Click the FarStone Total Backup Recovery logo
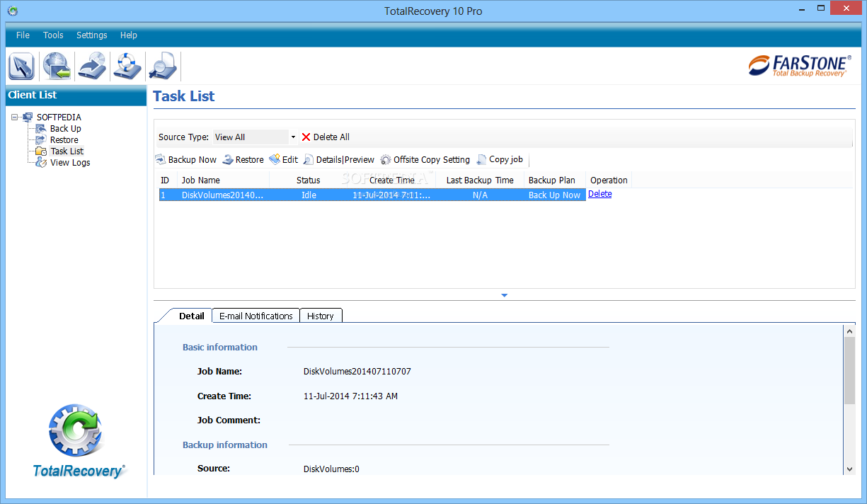 pos(800,65)
